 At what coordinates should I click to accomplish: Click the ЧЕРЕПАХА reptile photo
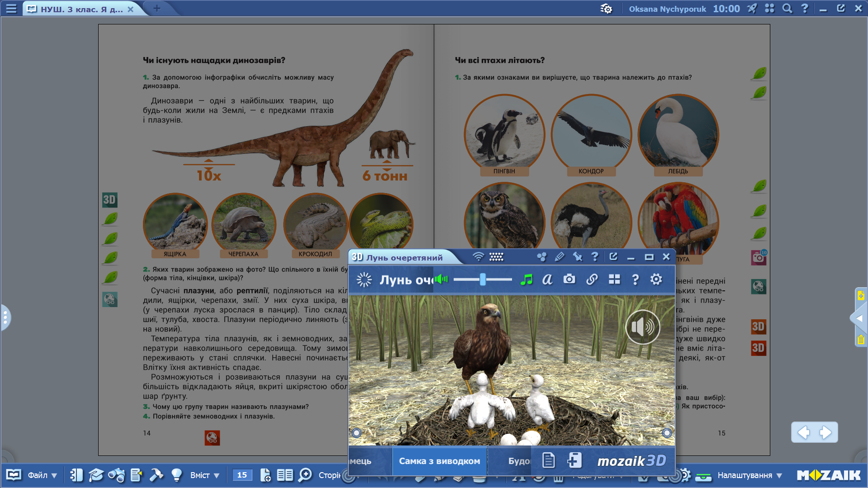click(243, 225)
